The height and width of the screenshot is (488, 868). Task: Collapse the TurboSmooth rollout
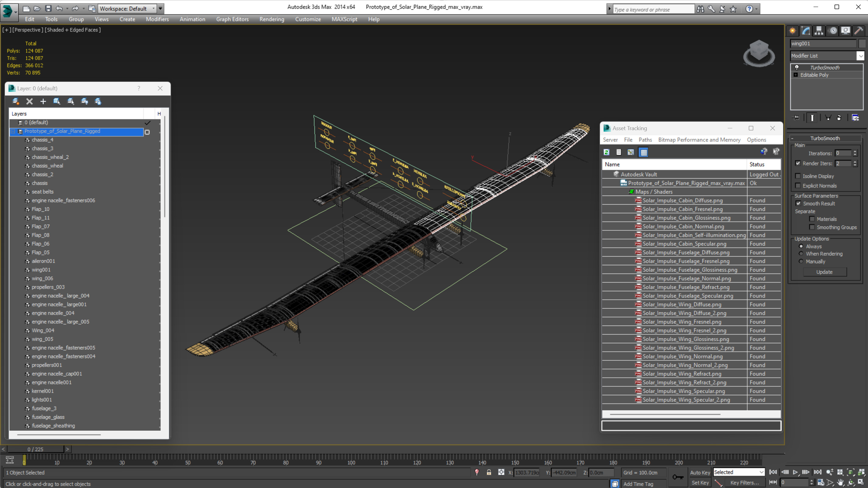[792, 138]
